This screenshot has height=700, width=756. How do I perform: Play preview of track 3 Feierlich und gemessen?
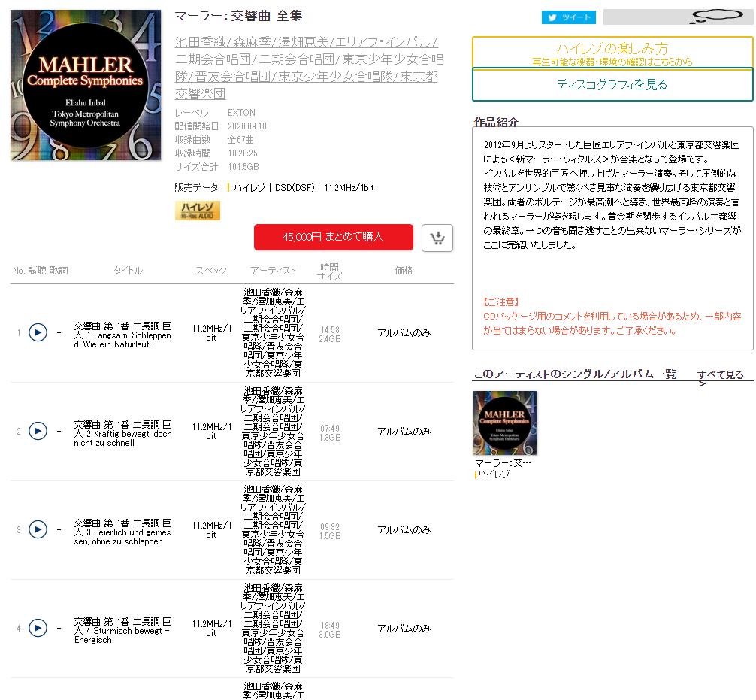point(38,529)
